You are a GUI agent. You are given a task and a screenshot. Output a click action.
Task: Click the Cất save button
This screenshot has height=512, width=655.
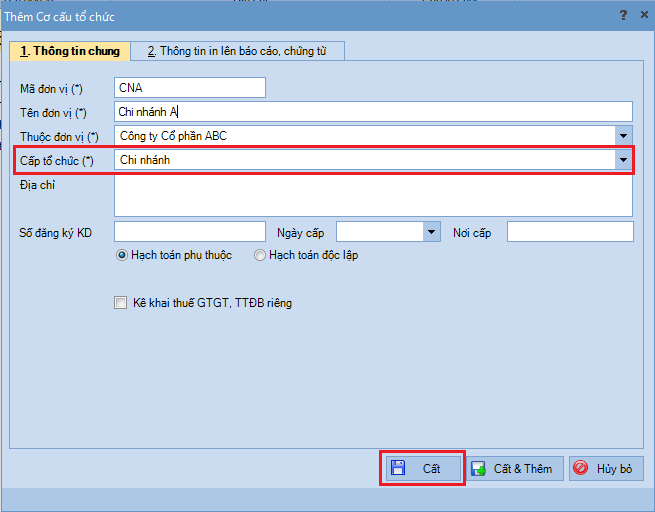pos(422,469)
